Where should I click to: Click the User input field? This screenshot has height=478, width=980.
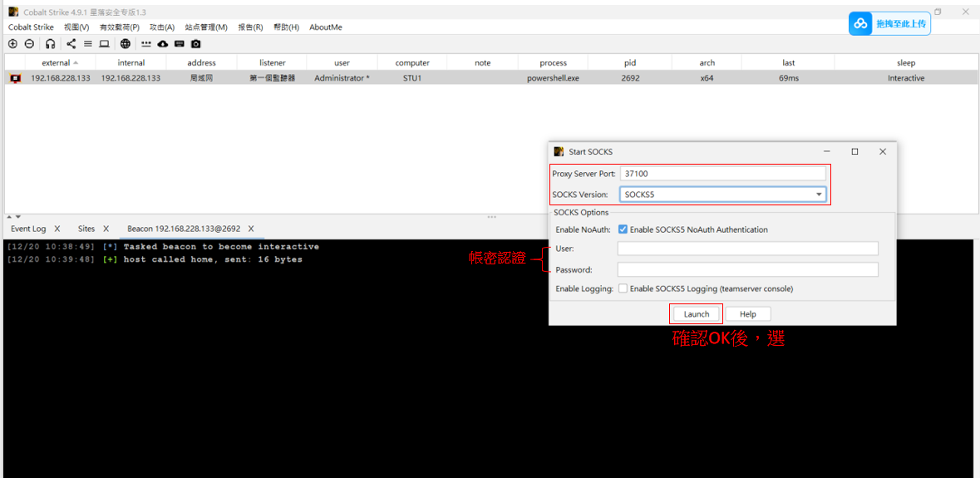[747, 249]
